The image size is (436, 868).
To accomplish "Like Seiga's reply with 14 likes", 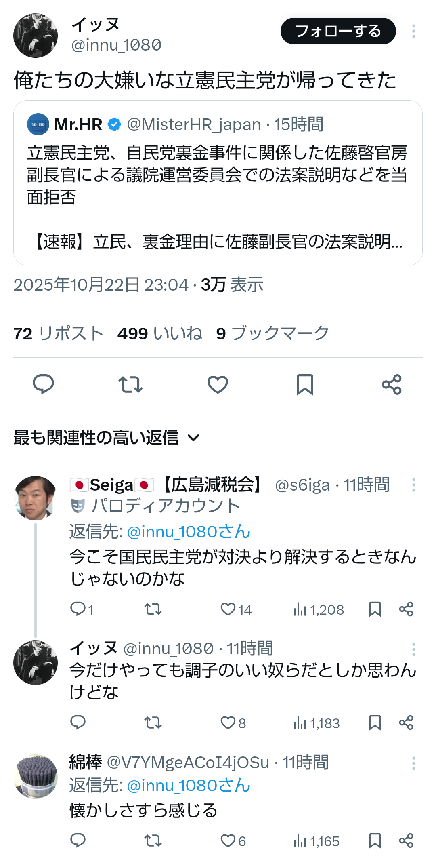I will click(228, 609).
